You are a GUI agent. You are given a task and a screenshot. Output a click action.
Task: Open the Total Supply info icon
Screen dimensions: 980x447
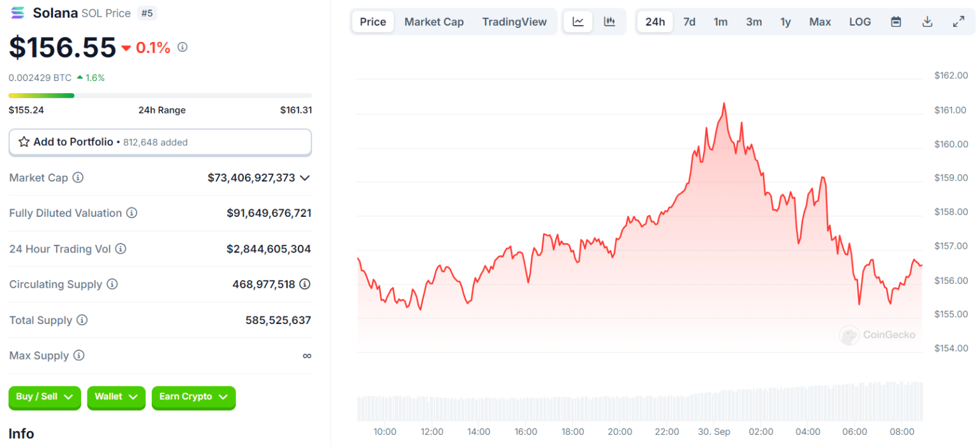(82, 320)
